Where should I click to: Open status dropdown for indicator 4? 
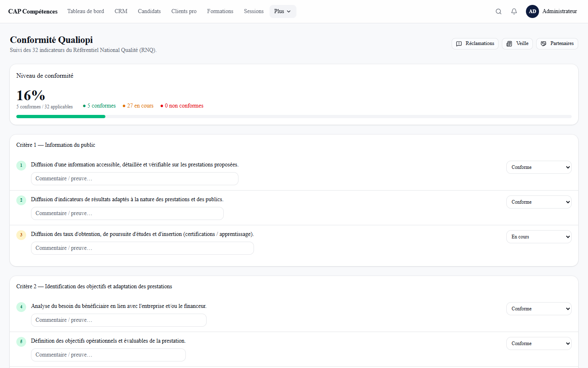tap(539, 309)
